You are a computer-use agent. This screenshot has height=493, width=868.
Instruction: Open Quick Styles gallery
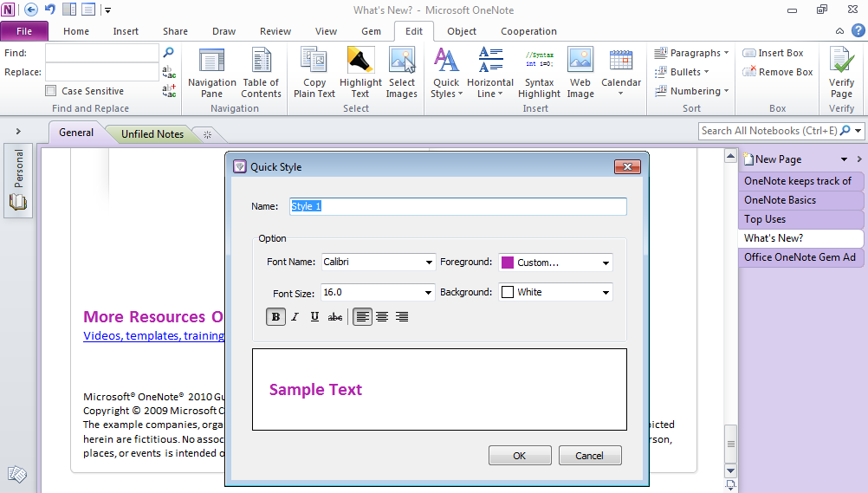(446, 73)
